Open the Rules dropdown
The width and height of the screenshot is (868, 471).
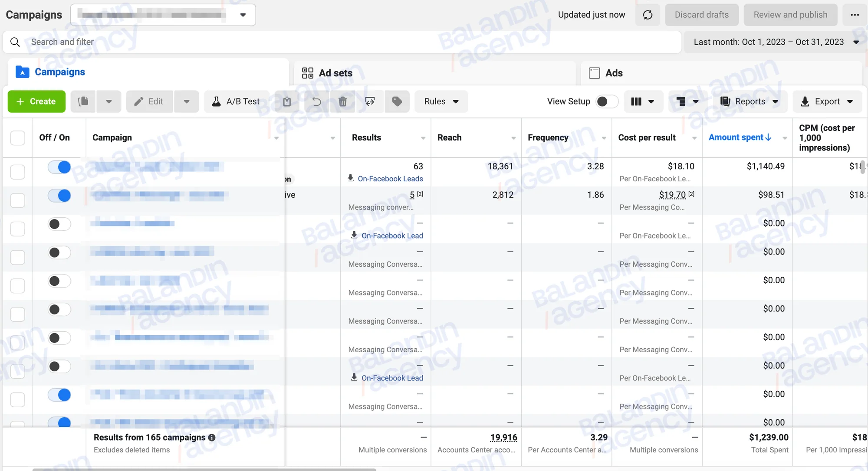coord(441,101)
